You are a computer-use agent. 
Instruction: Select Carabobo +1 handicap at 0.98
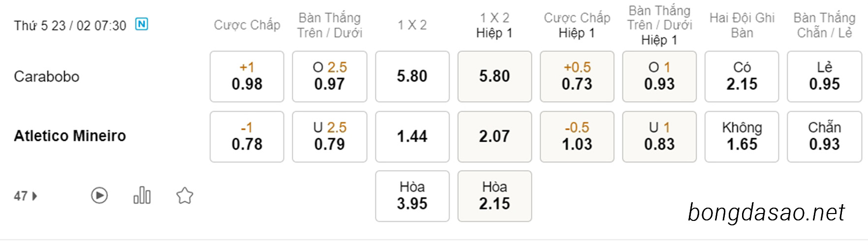pyautogui.click(x=247, y=76)
